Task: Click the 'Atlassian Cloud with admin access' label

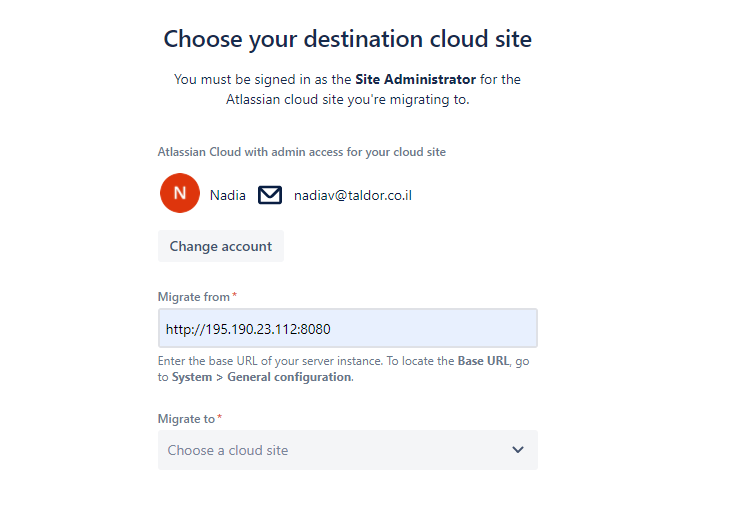Action: (x=301, y=152)
